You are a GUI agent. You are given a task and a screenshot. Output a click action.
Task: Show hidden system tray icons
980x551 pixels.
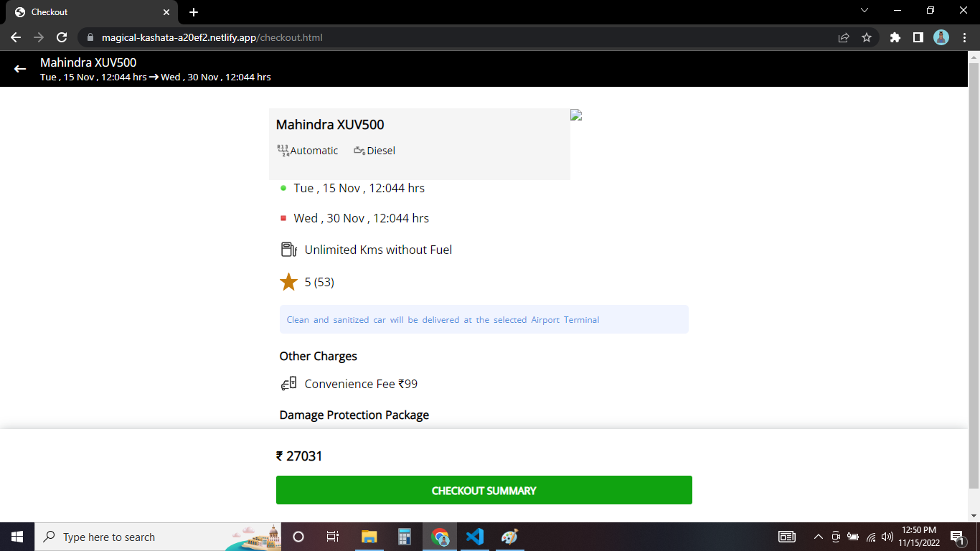pyautogui.click(x=818, y=537)
